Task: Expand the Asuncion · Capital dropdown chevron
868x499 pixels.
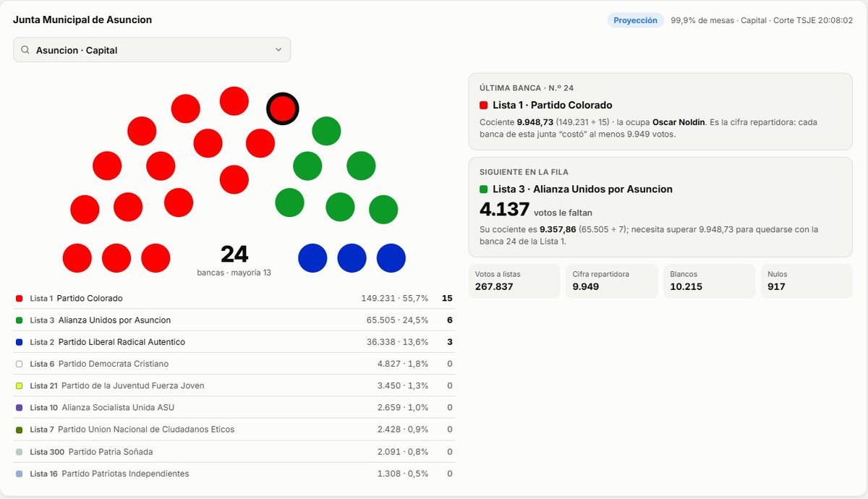Action: (278, 50)
